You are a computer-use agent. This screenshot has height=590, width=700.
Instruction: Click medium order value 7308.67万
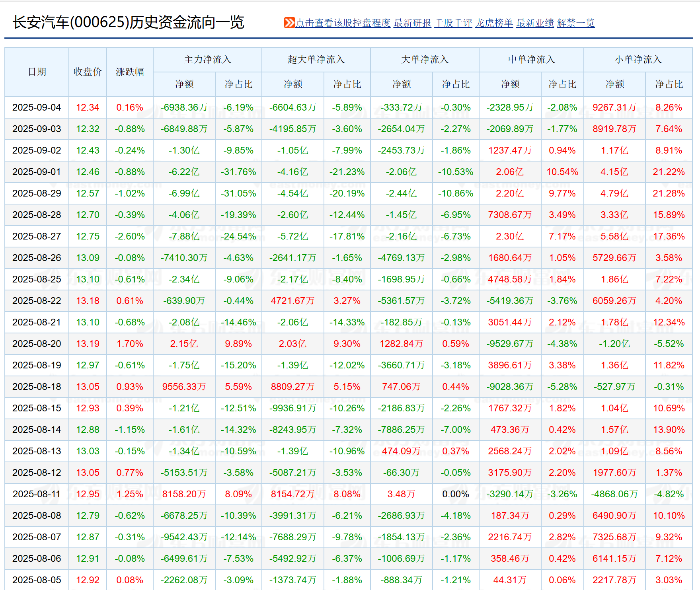(x=510, y=215)
